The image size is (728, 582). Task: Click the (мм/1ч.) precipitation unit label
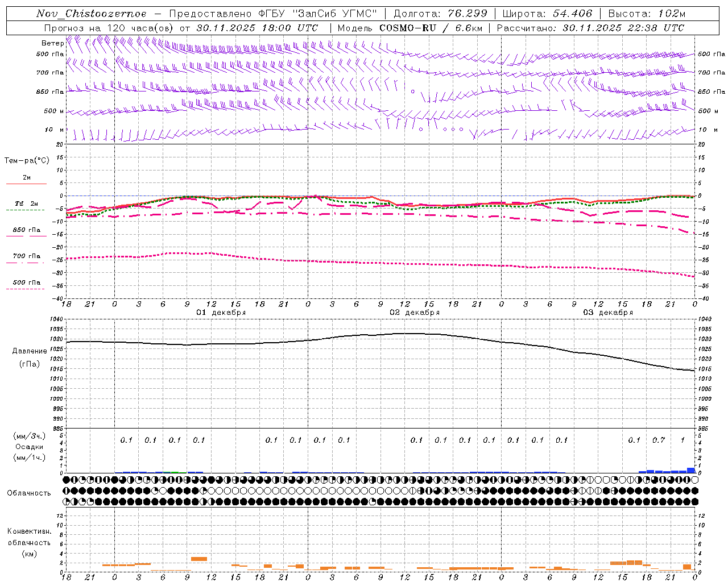click(30, 458)
